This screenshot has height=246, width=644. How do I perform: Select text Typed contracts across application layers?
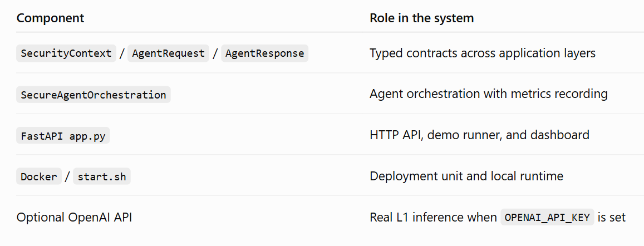coord(483,53)
